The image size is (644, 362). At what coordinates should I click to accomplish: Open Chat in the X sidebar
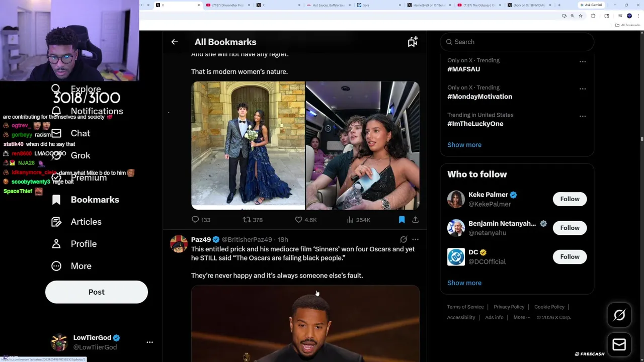click(71, 133)
